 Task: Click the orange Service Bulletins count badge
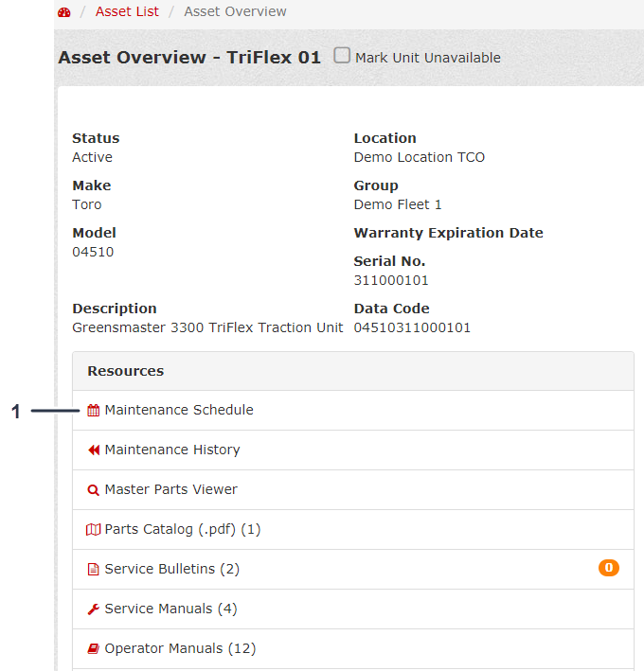pos(608,568)
